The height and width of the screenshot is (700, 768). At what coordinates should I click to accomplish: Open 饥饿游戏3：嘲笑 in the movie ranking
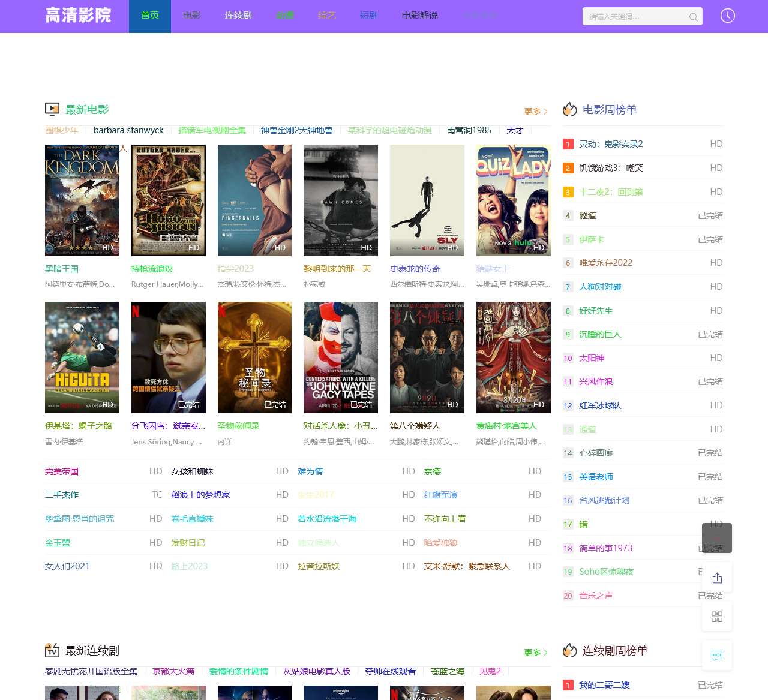611,168
